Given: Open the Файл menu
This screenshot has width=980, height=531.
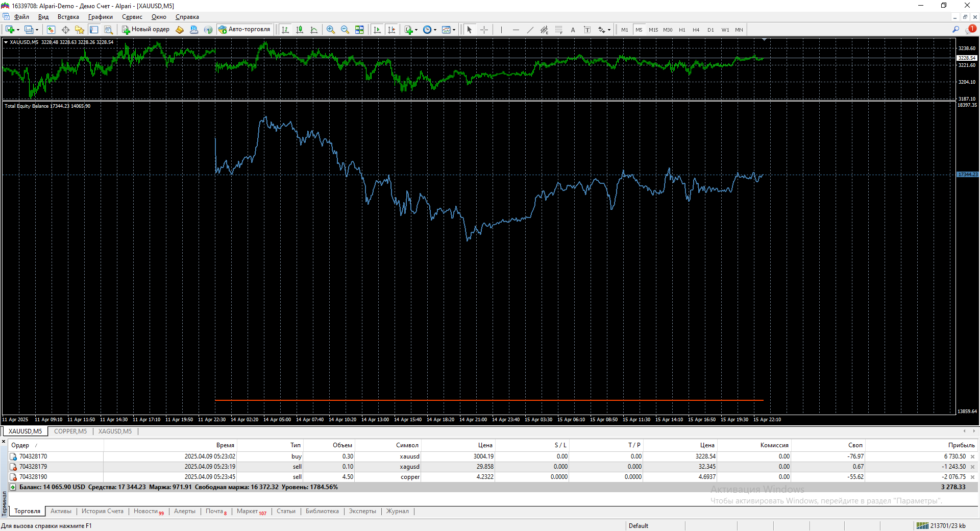Looking at the screenshot, I should 21,17.
